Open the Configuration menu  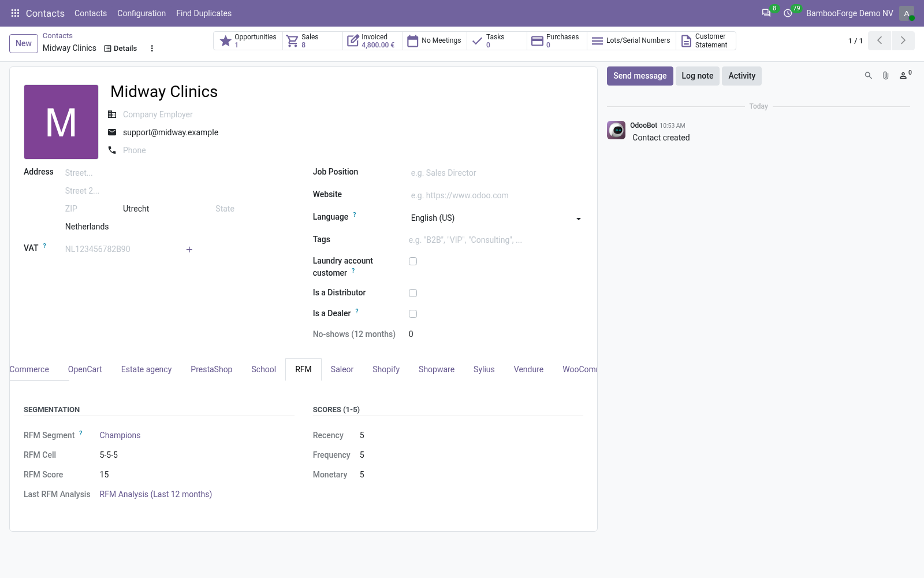pyautogui.click(x=141, y=13)
